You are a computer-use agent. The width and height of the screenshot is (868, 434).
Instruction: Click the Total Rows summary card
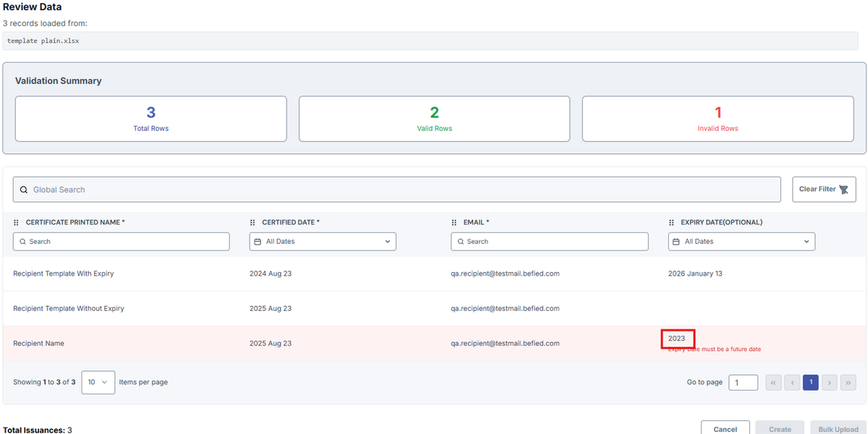(x=151, y=119)
